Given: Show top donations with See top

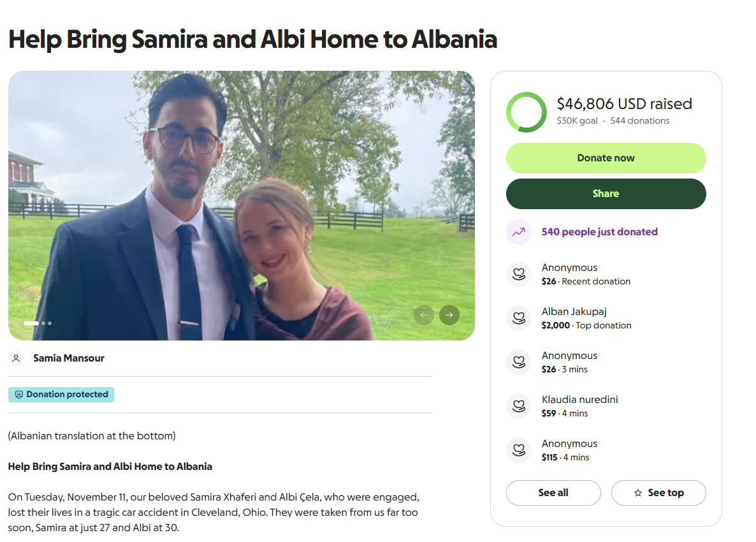Looking at the screenshot, I should [658, 493].
